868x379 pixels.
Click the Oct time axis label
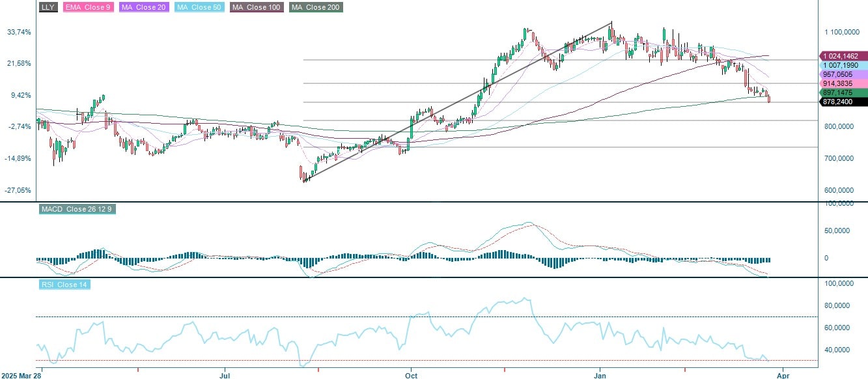[410, 376]
